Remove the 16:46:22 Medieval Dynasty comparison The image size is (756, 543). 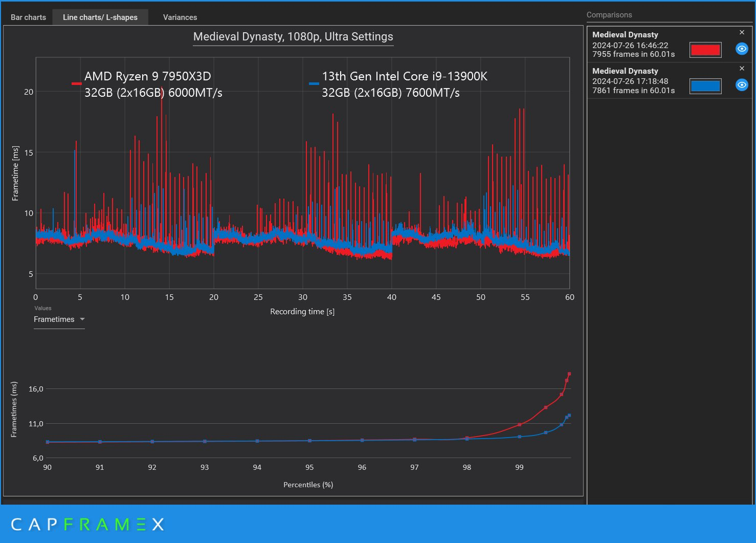pos(742,32)
